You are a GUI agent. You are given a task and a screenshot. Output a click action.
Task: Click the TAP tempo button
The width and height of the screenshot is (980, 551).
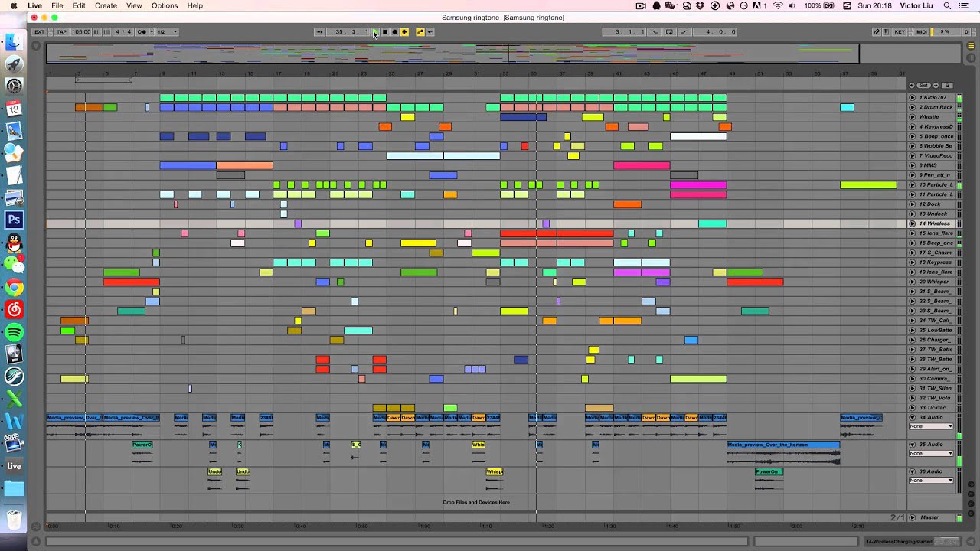click(61, 32)
